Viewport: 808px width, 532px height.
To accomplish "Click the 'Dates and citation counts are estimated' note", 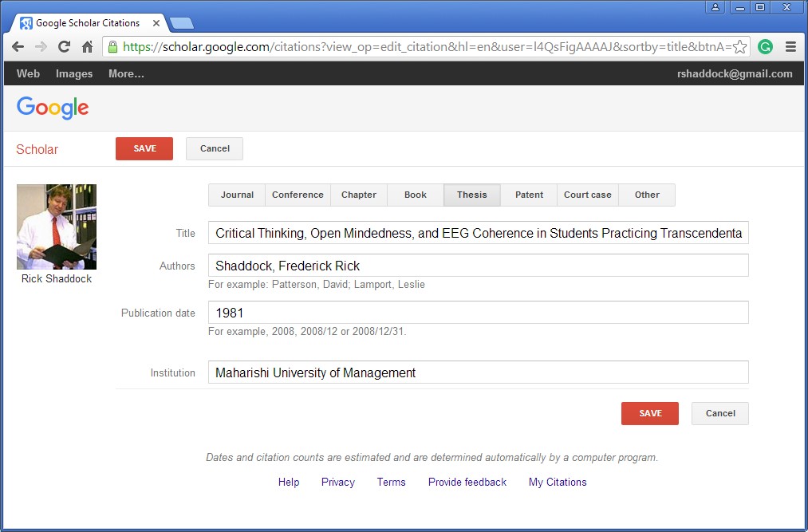I will point(432,457).
